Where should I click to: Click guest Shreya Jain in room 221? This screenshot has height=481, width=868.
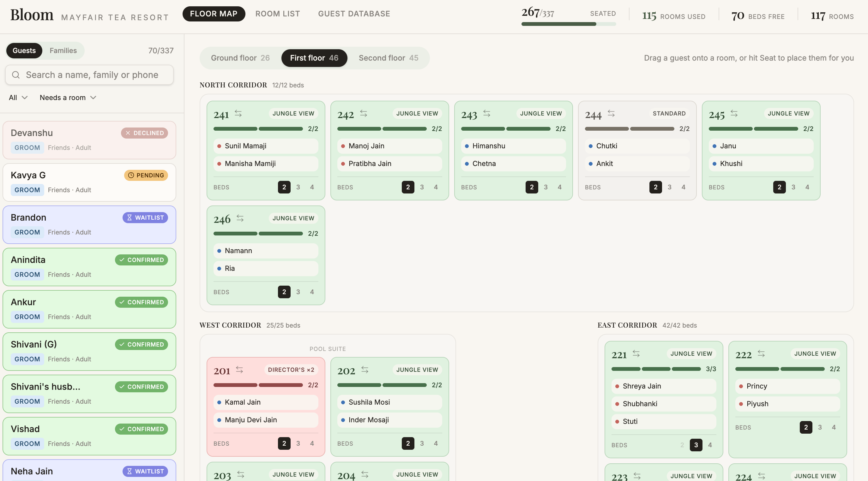tap(663, 386)
